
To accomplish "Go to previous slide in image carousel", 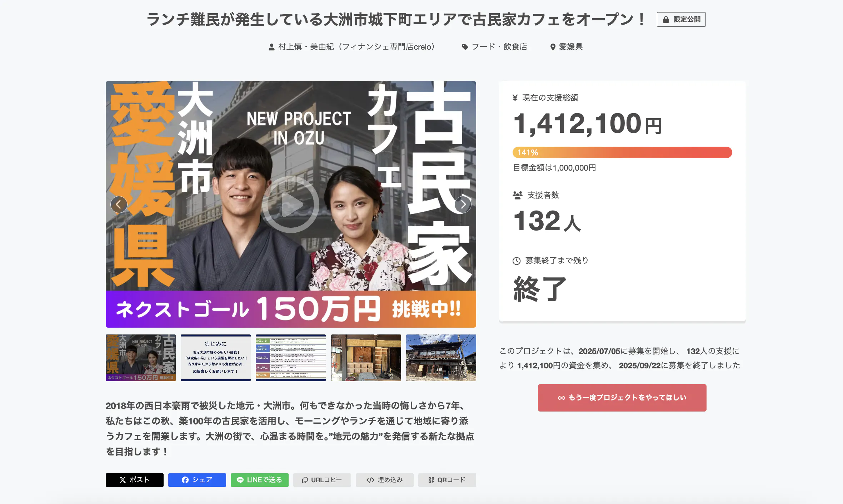I will pos(119,205).
